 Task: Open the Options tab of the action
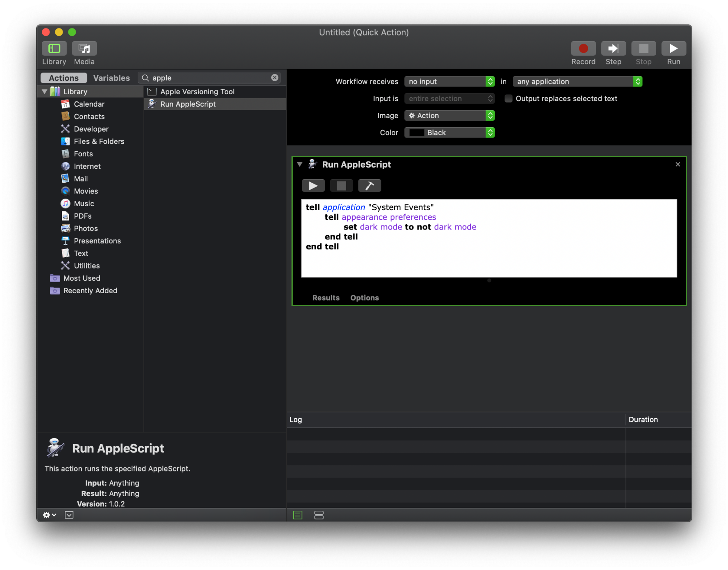[x=364, y=298]
